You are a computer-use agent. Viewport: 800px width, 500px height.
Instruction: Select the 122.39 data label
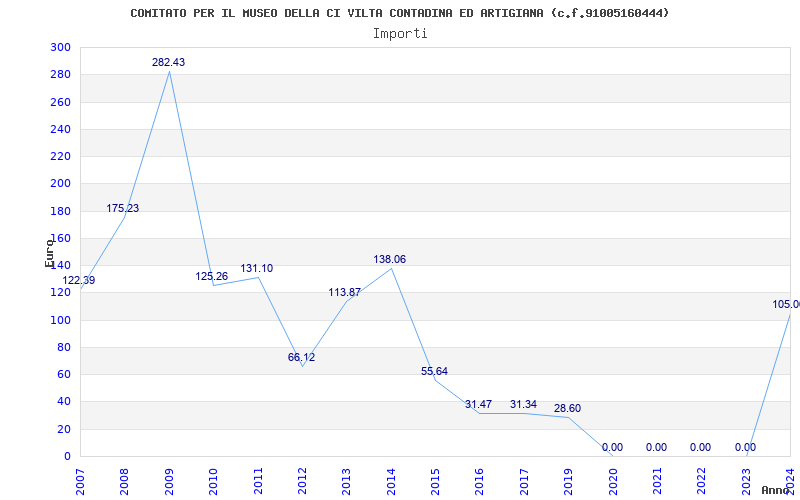click(79, 281)
